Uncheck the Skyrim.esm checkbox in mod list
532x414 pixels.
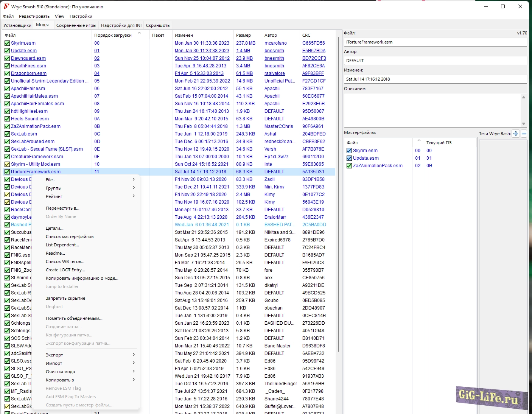7,43
